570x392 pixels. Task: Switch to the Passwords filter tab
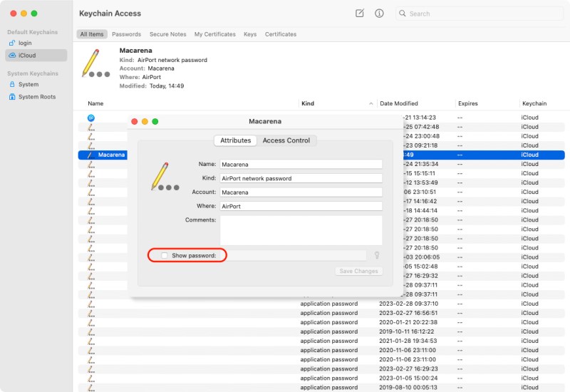(126, 34)
